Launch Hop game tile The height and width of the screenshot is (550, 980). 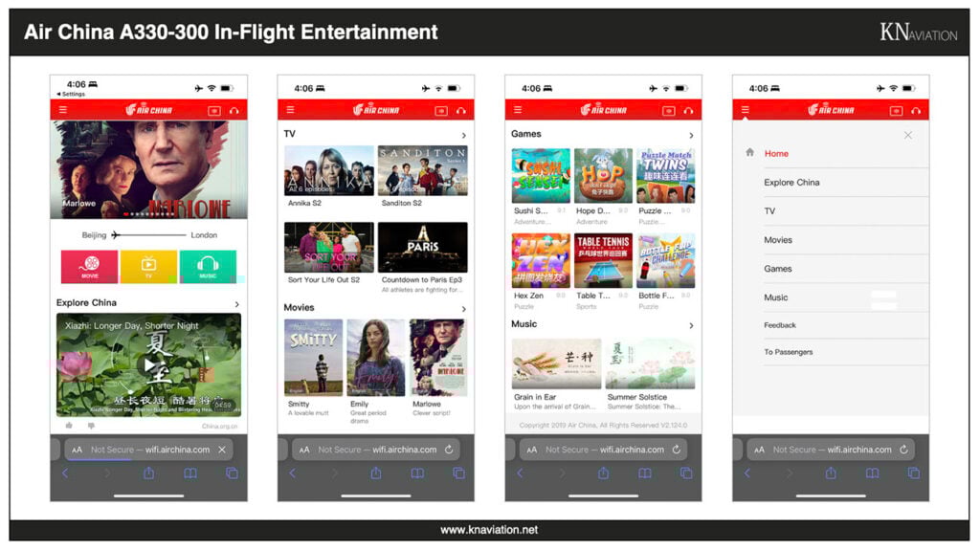[x=603, y=176]
